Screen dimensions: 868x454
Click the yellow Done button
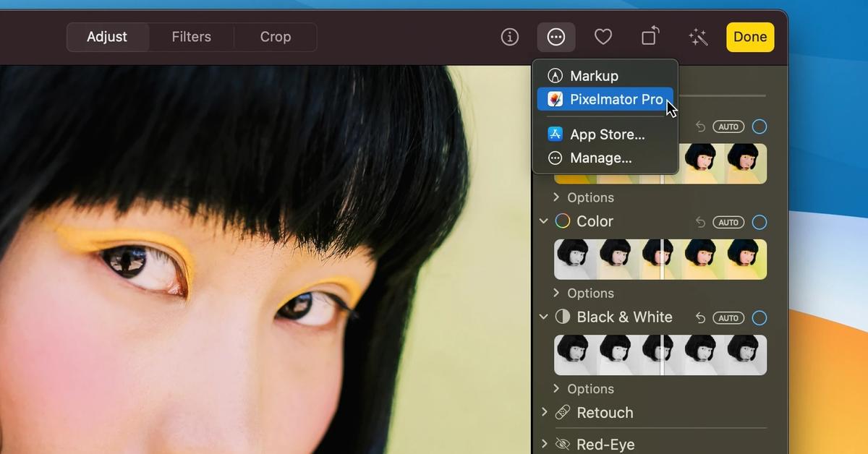pyautogui.click(x=750, y=37)
